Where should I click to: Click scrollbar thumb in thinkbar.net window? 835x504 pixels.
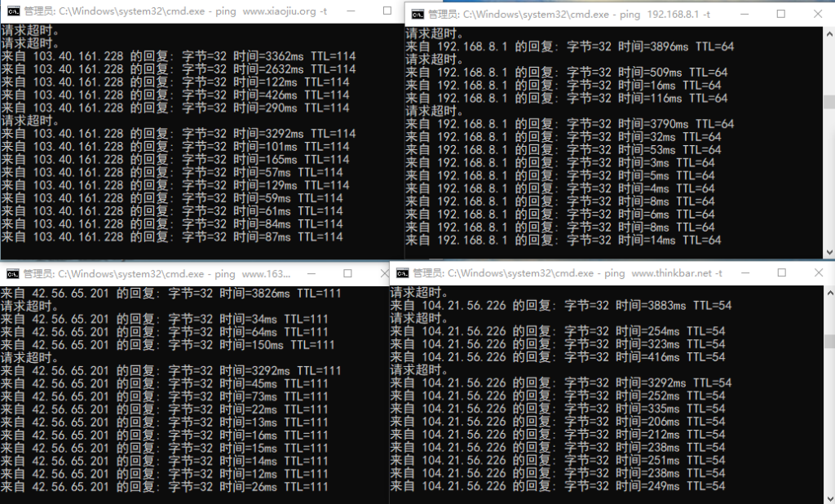point(829,341)
